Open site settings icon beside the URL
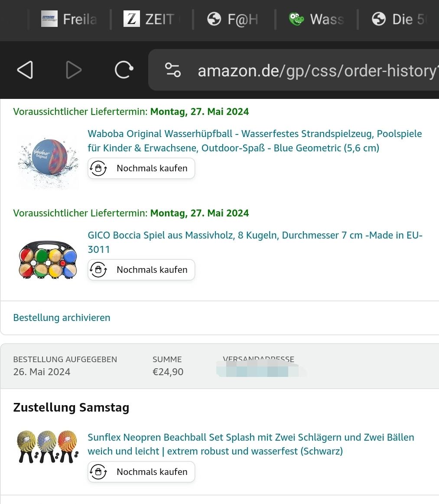This screenshot has height=504, width=439. click(x=173, y=70)
